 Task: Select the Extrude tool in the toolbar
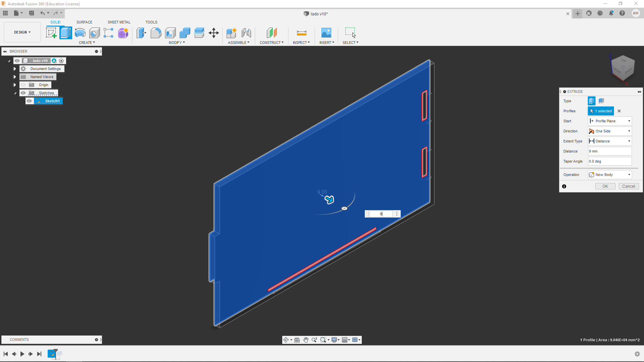coord(66,33)
